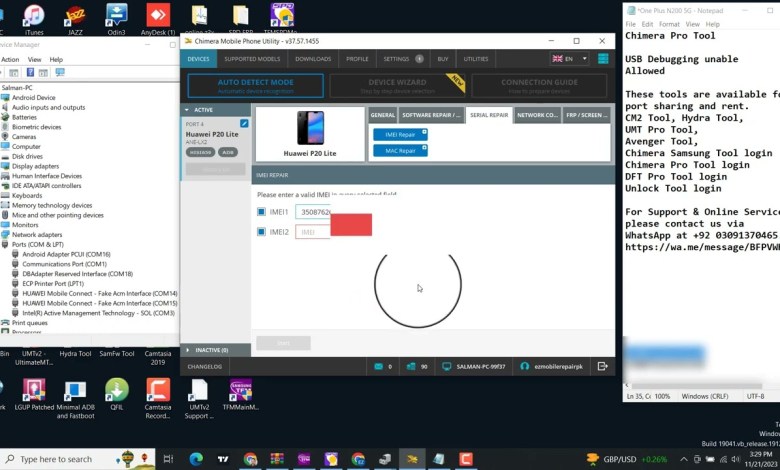This screenshot has width=780, height=470.
Task: Select Ports (COM & LPT) in Device Manager
Action: (x=38, y=244)
